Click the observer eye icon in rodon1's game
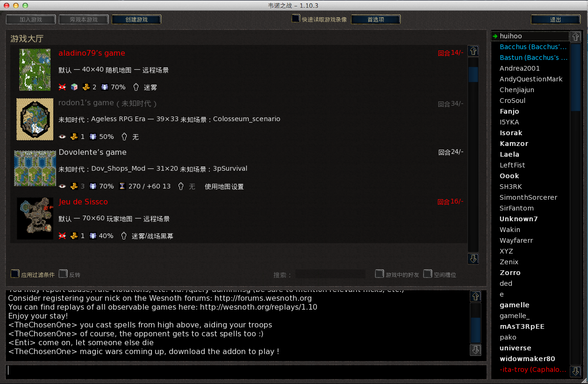Viewport: 588px width, 384px height. [62, 137]
